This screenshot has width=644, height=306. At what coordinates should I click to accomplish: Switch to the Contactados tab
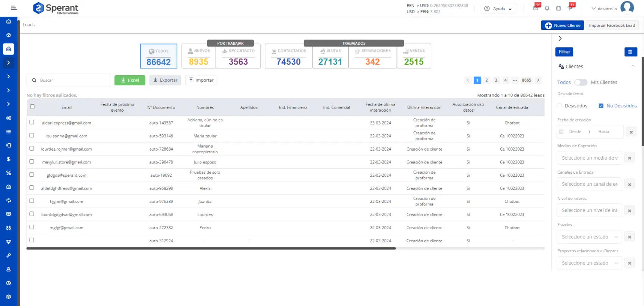(x=289, y=56)
